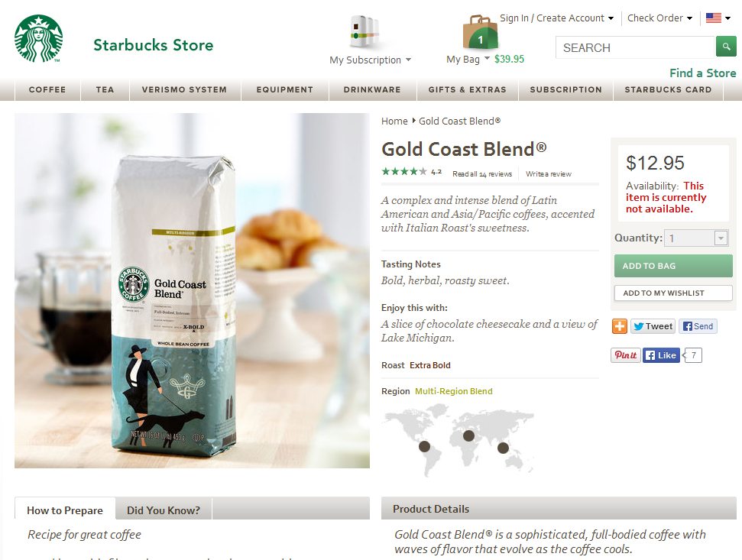Open the Coffee navigation menu
The image size is (742, 560).
click(x=47, y=89)
